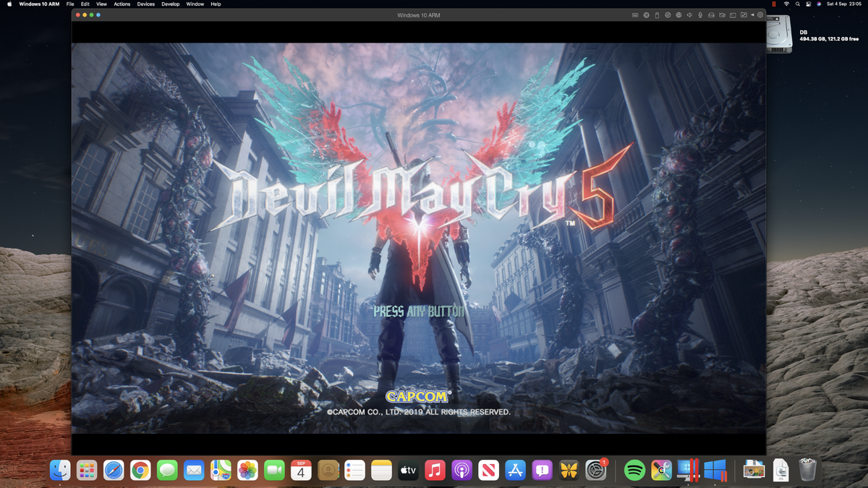
Task: Click the hard disk icon in VM title bar
Action: (711, 14)
